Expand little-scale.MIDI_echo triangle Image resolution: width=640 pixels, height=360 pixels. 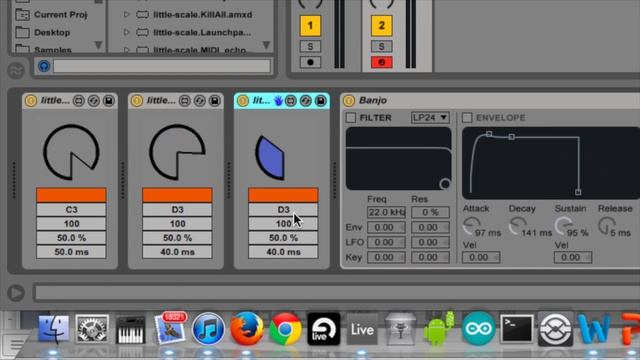127,50
